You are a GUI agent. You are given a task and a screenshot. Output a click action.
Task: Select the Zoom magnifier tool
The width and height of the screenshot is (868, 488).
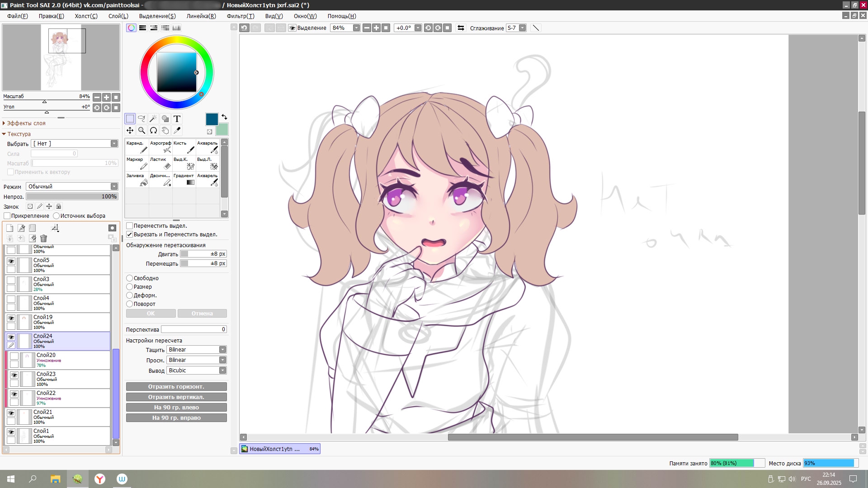[x=142, y=131]
